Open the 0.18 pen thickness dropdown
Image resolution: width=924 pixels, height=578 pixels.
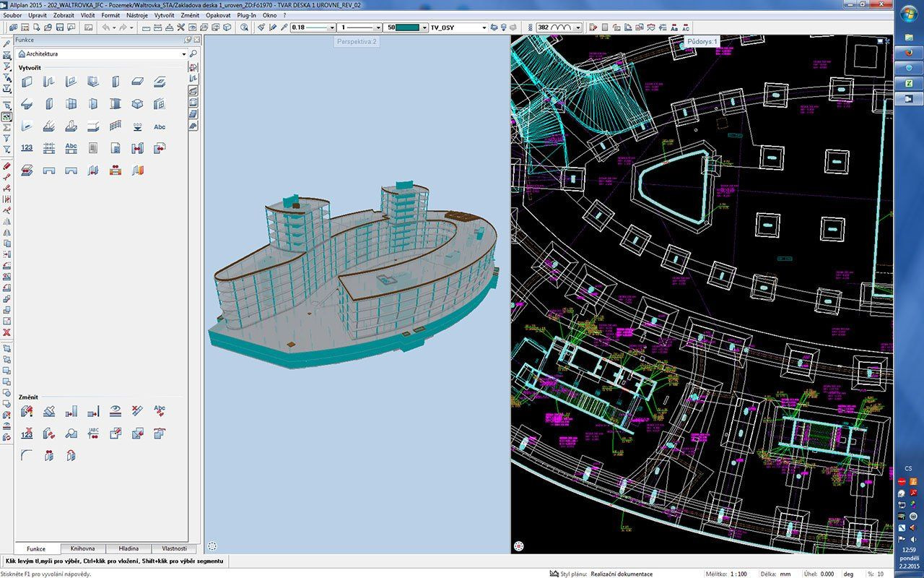(332, 27)
